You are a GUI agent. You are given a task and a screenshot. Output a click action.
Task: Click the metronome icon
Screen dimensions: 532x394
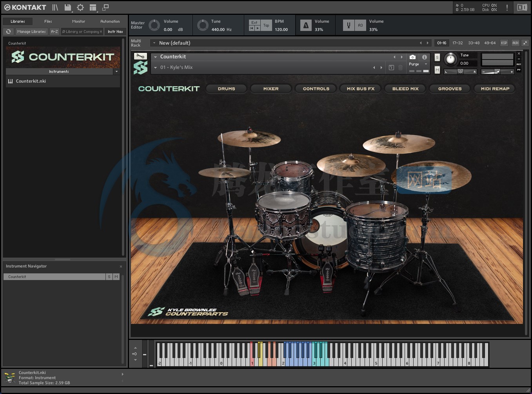[x=306, y=25]
